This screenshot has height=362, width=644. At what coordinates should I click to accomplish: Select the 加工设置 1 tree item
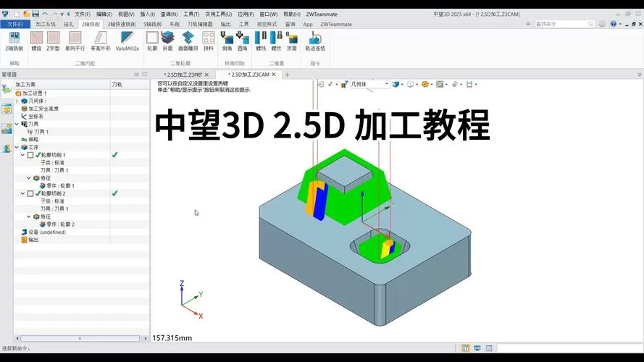[31, 93]
